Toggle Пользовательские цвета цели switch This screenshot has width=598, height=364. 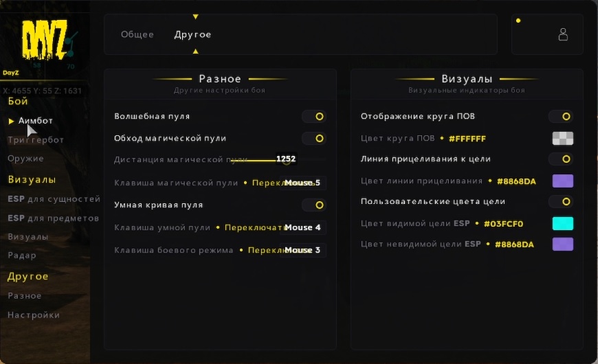[561, 202]
